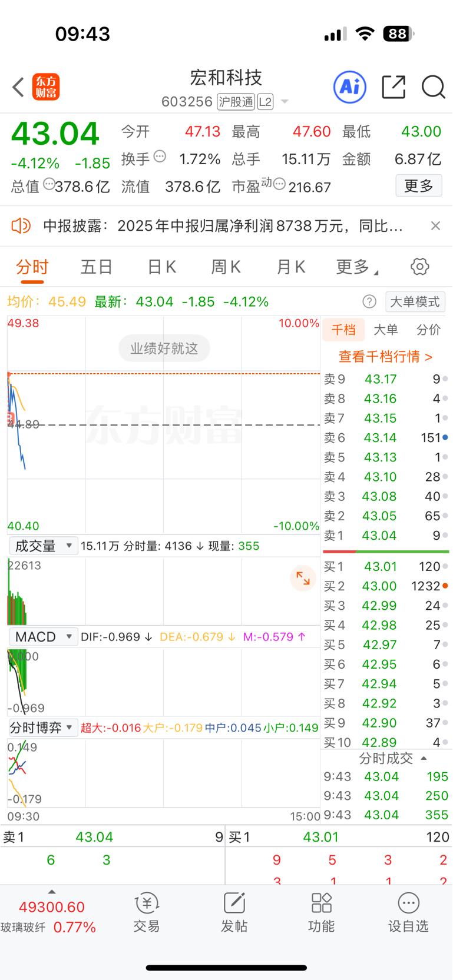This screenshot has width=453, height=980.
Task: Toggle 大单模式 large order mode
Action: pyautogui.click(x=415, y=302)
